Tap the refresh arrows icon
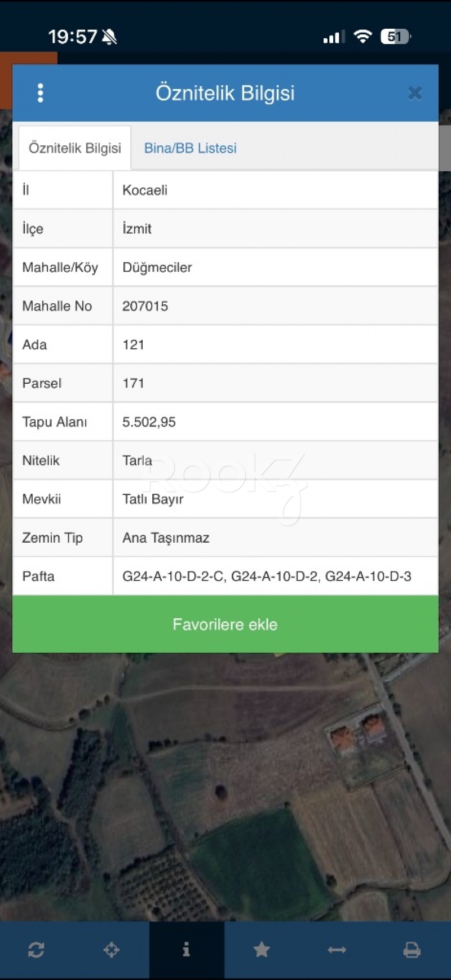This screenshot has height=980, width=451. tap(36, 950)
